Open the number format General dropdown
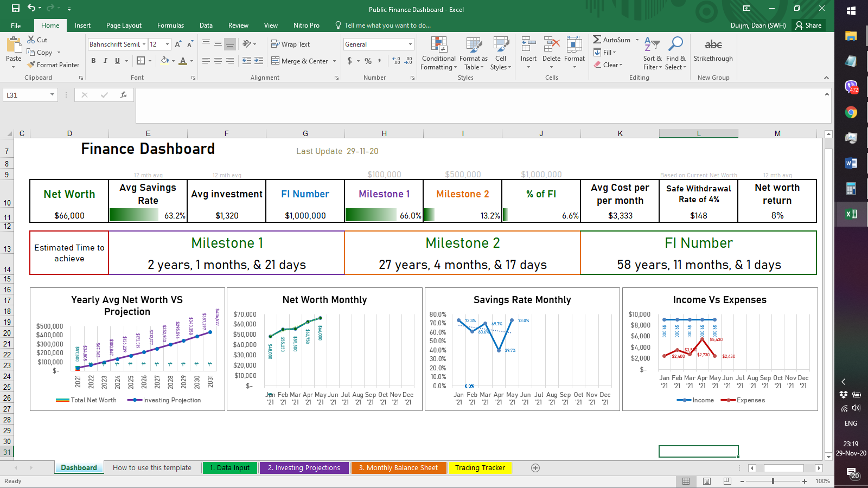This screenshot has height=488, width=868. [410, 44]
